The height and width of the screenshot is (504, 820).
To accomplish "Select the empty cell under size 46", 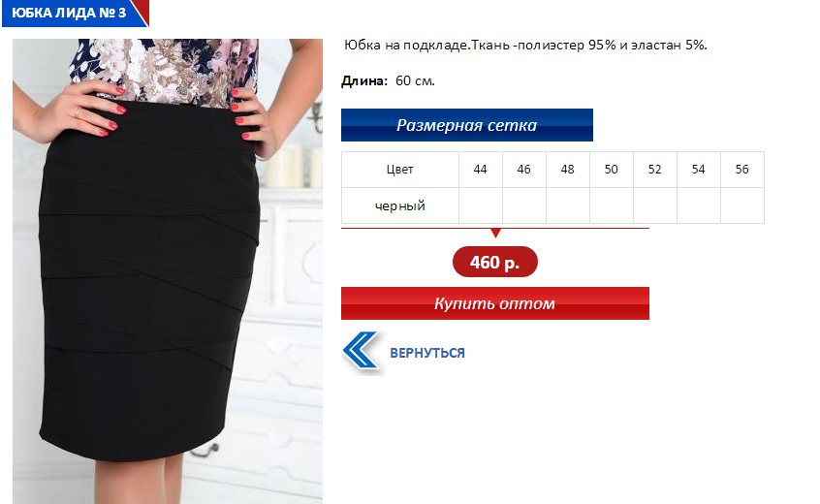I will pyautogui.click(x=524, y=205).
